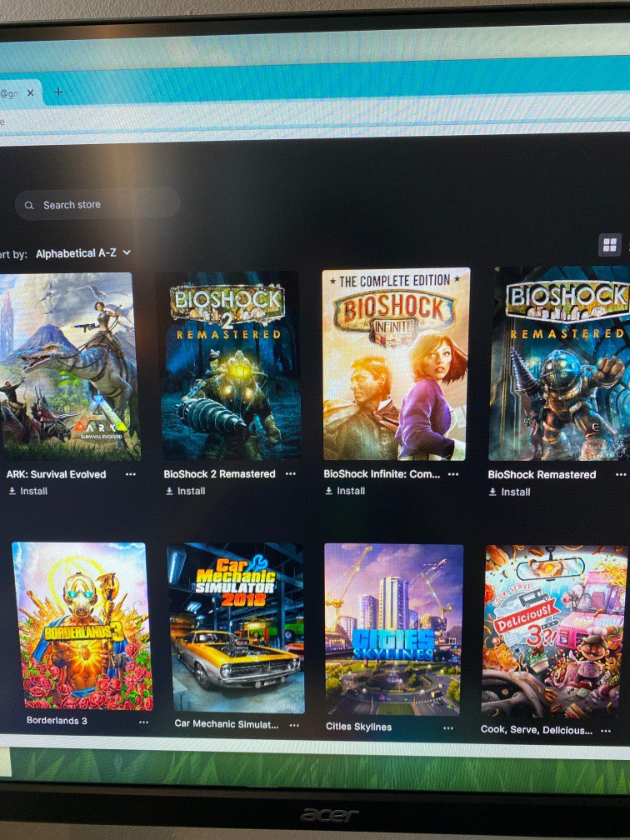Install BioShock Infinite Complete Edition

coord(346,491)
